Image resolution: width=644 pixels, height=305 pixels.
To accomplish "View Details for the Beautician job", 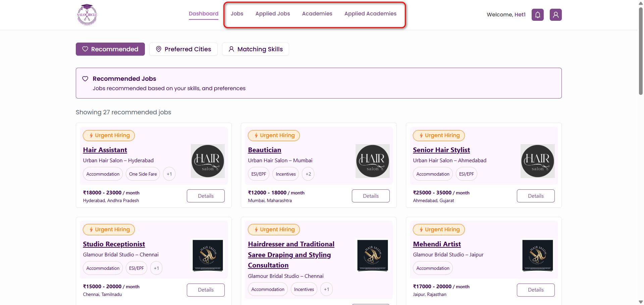I will tap(371, 196).
